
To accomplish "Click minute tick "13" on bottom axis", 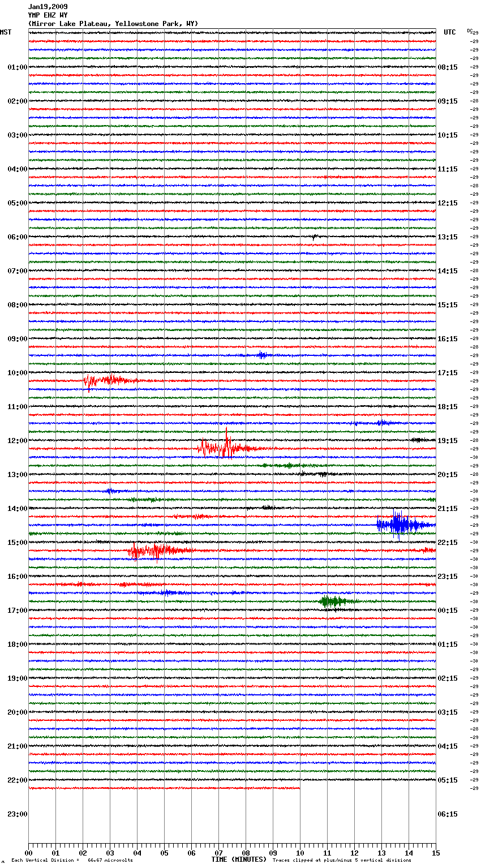I will (x=381, y=853).
